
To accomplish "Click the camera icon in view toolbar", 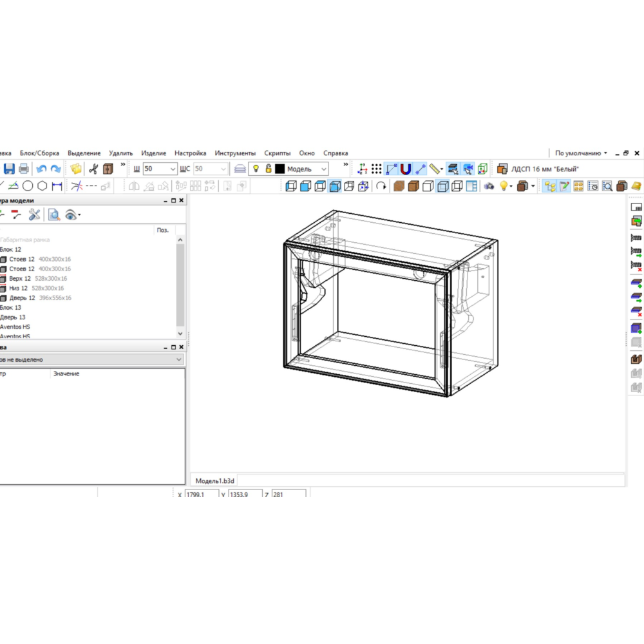I will coord(489,186).
